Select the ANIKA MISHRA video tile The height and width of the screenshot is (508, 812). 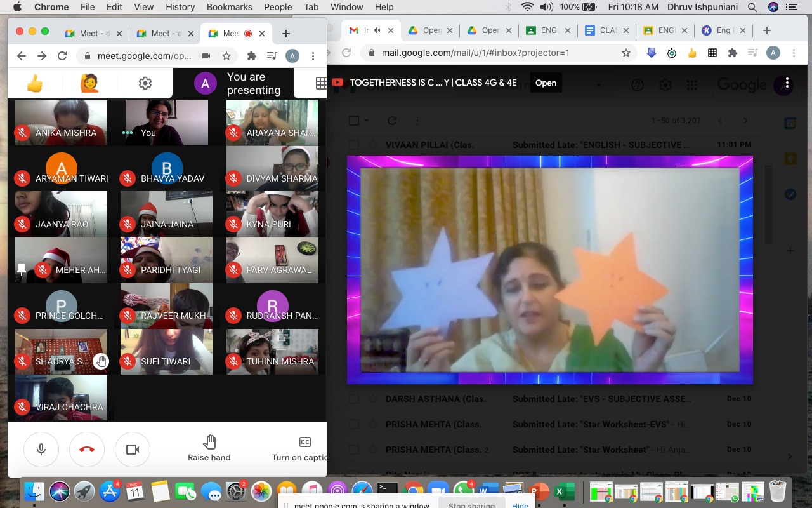point(62,123)
